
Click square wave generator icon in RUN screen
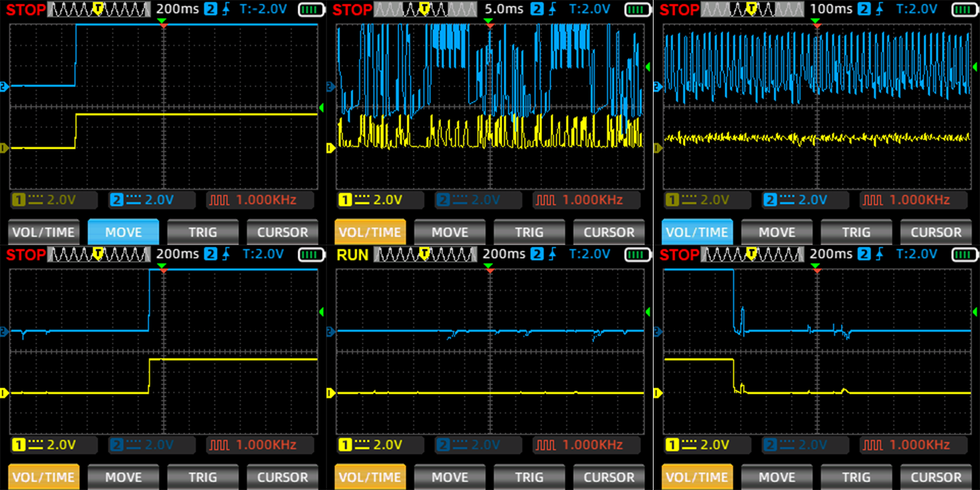(546, 445)
